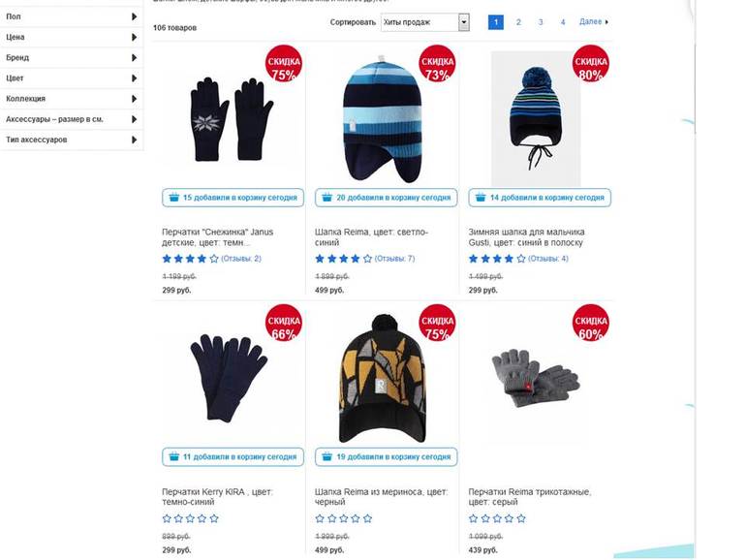
Task: Go to page 2 of results
Action: point(518,22)
